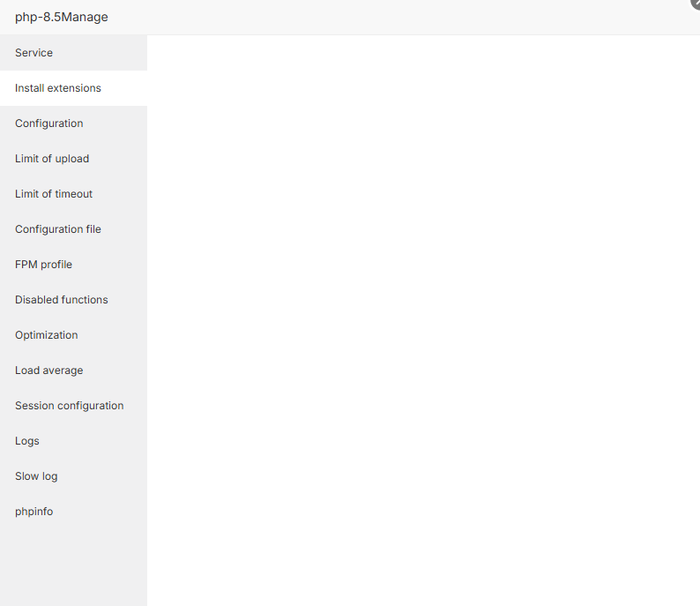Open Limit of upload settings
The height and width of the screenshot is (606, 700).
52,159
